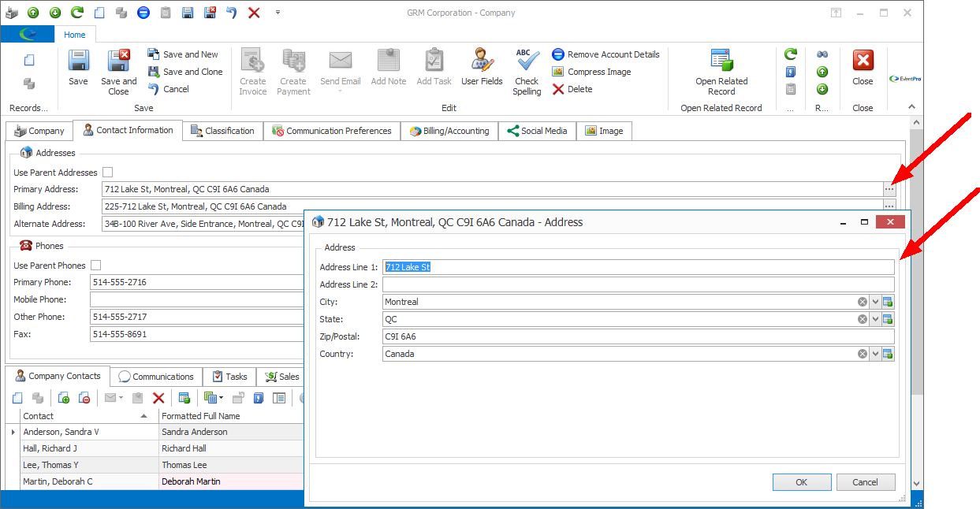Clear the Country field with its X icon

click(x=863, y=354)
